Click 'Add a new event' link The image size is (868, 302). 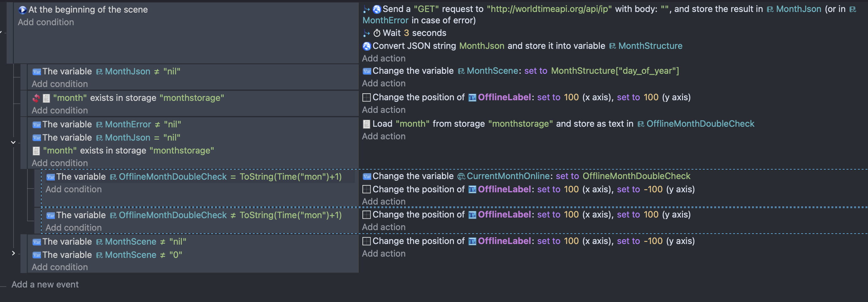point(45,284)
